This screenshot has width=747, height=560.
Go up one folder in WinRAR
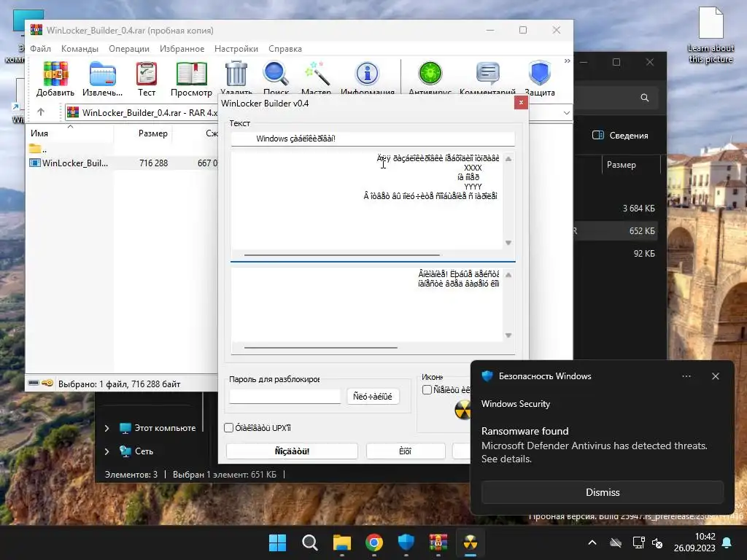tap(41, 112)
